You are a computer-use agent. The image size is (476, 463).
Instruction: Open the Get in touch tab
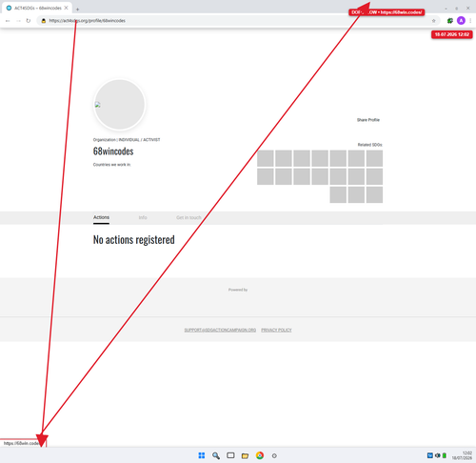(x=188, y=217)
